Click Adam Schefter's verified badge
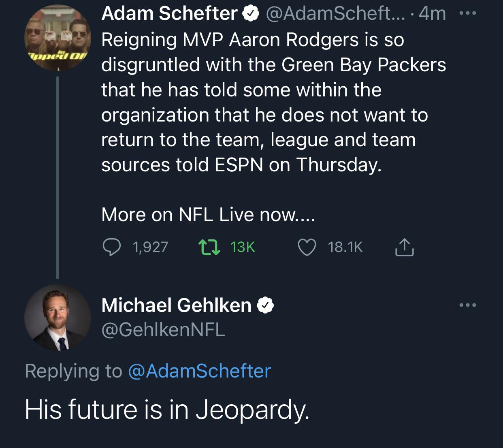503x448 pixels. (250, 14)
